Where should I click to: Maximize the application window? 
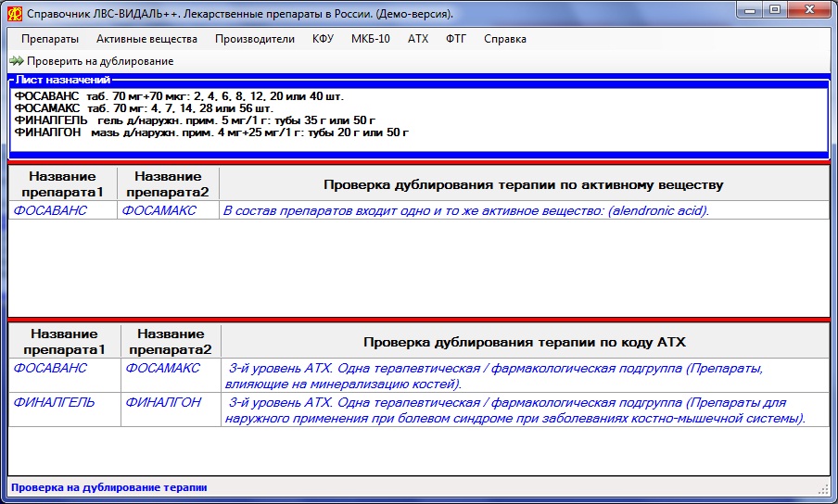775,10
